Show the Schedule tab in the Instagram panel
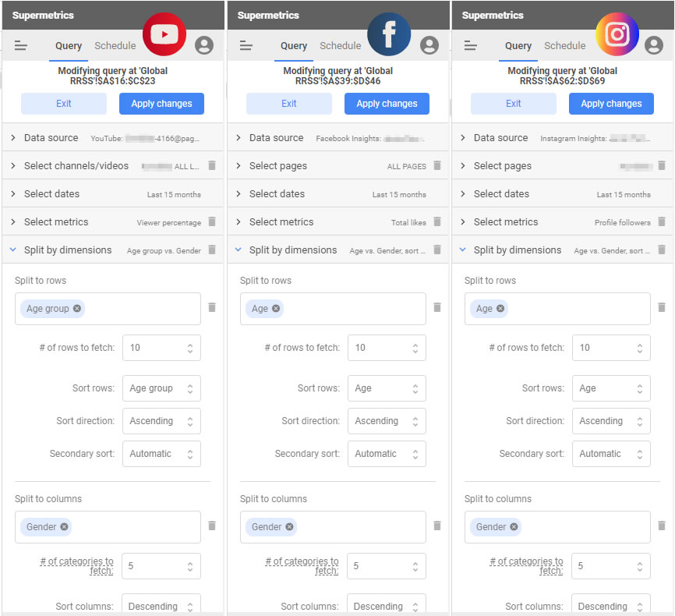 564,46
